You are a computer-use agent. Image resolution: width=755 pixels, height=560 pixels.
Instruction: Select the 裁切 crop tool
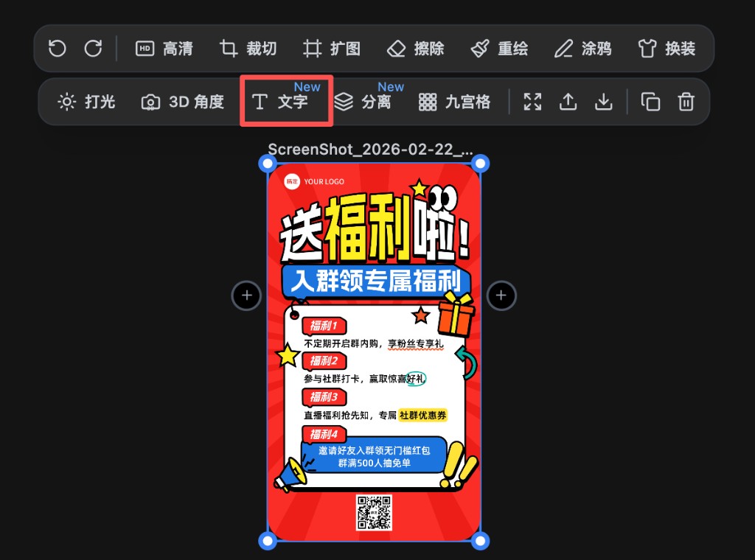248,48
